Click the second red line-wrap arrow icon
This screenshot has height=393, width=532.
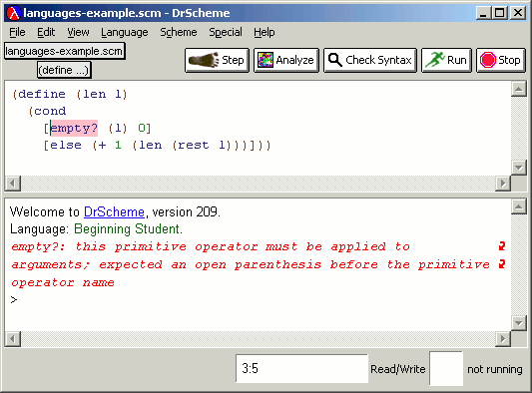[502, 263]
